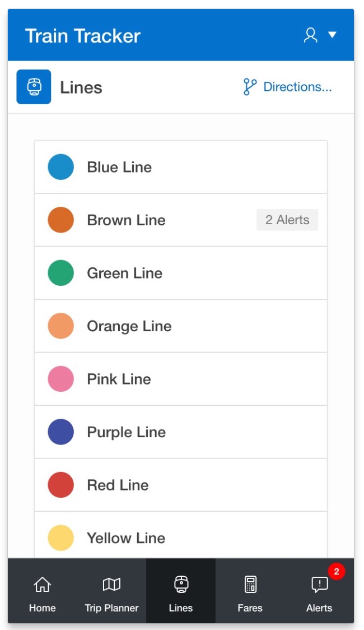Open the Pink Line entry
Image resolution: width=364 pixels, height=630 pixels.
[x=180, y=379]
